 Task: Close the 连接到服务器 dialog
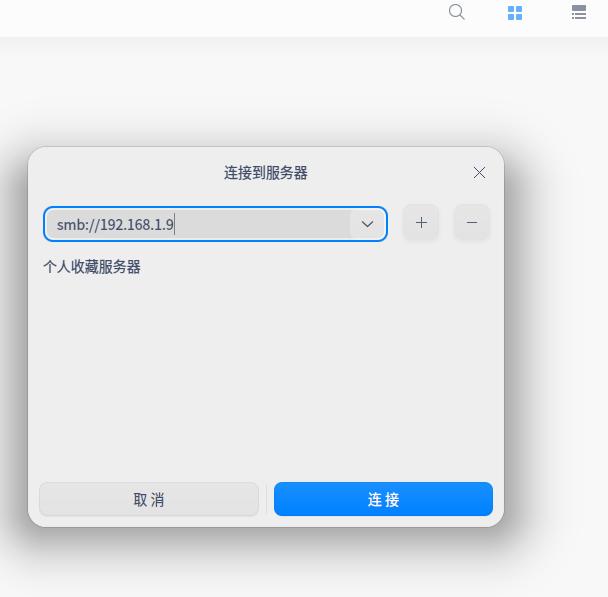coord(480,173)
